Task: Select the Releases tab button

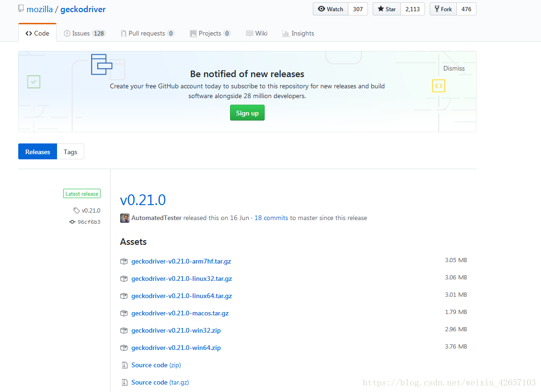Action: point(37,152)
